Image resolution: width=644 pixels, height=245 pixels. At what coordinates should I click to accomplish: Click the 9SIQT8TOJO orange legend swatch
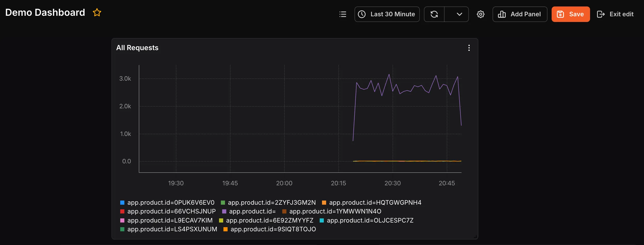click(226, 229)
